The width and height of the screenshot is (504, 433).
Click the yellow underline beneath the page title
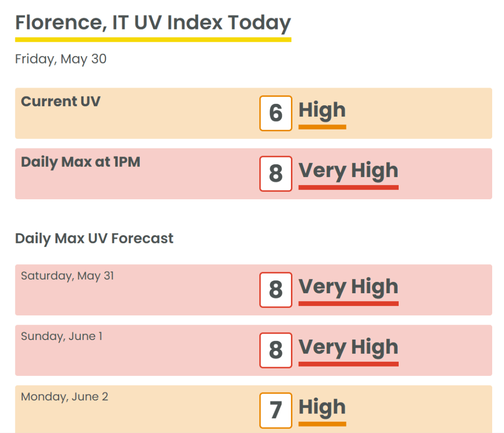point(153,39)
